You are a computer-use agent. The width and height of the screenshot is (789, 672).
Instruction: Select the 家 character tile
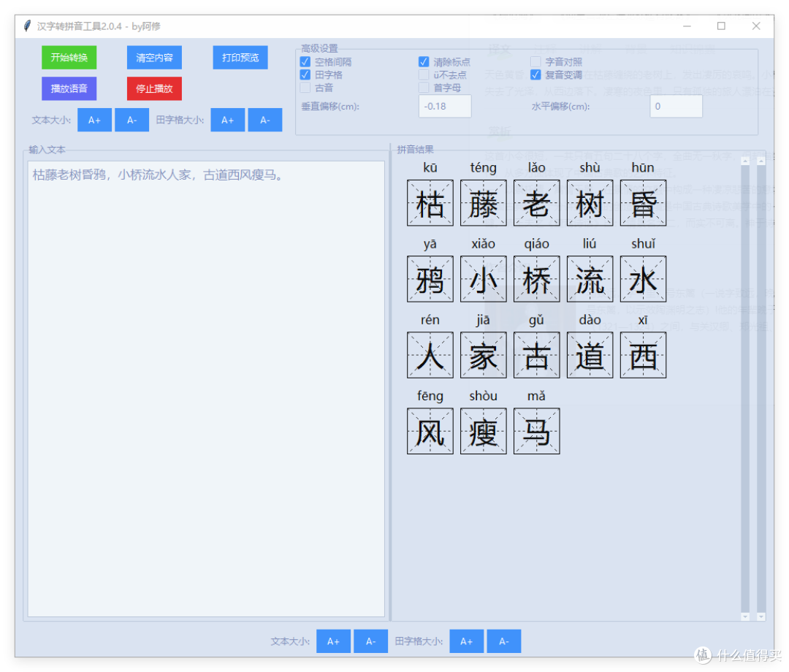tap(484, 354)
